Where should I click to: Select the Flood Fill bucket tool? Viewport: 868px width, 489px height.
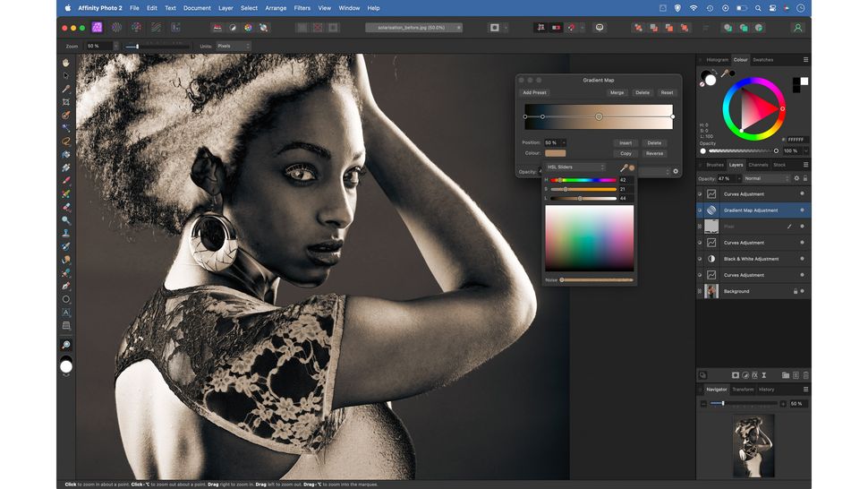pyautogui.click(x=66, y=155)
